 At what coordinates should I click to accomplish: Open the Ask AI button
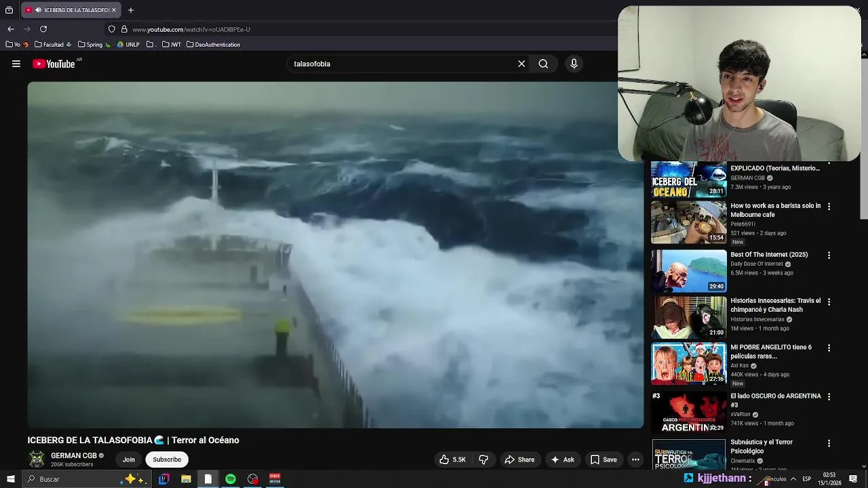click(562, 460)
